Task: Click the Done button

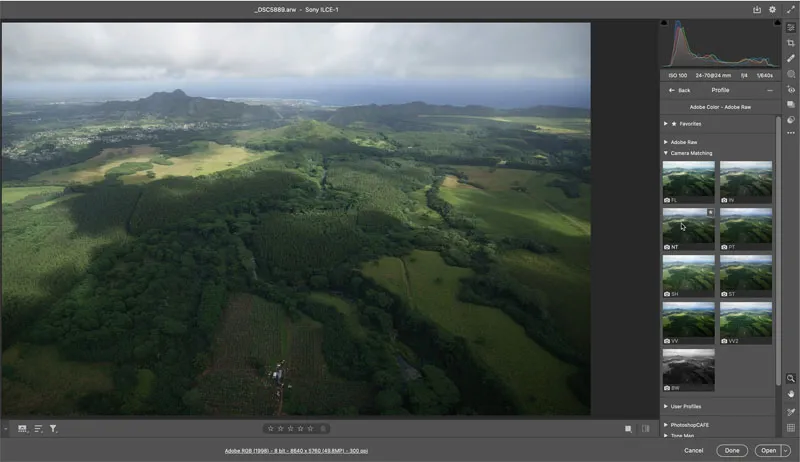Action: coord(732,450)
